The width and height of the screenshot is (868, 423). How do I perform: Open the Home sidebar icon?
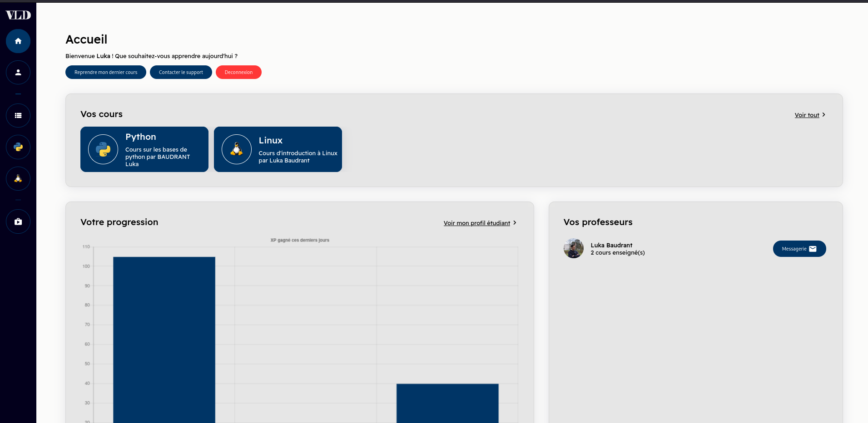[x=18, y=41]
